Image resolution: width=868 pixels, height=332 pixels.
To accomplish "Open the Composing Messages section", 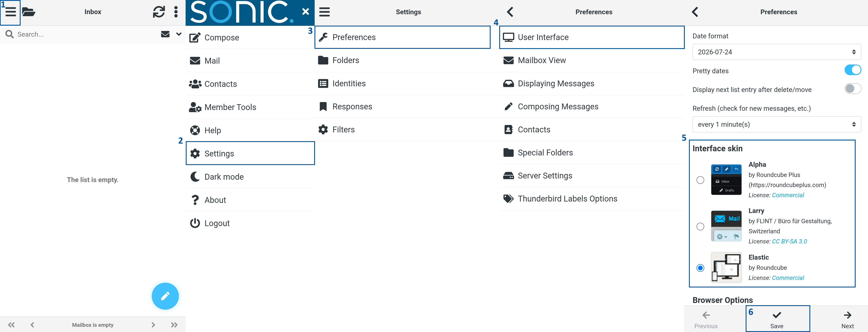I will click(592, 106).
